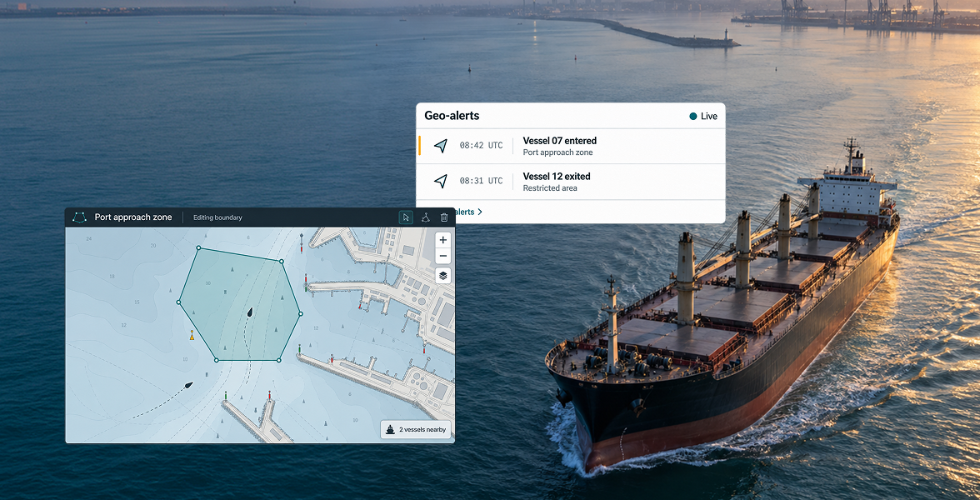The width and height of the screenshot is (980, 500).
Task: Click the arrow icon for Vessel 07 alert
Action: [x=441, y=146]
